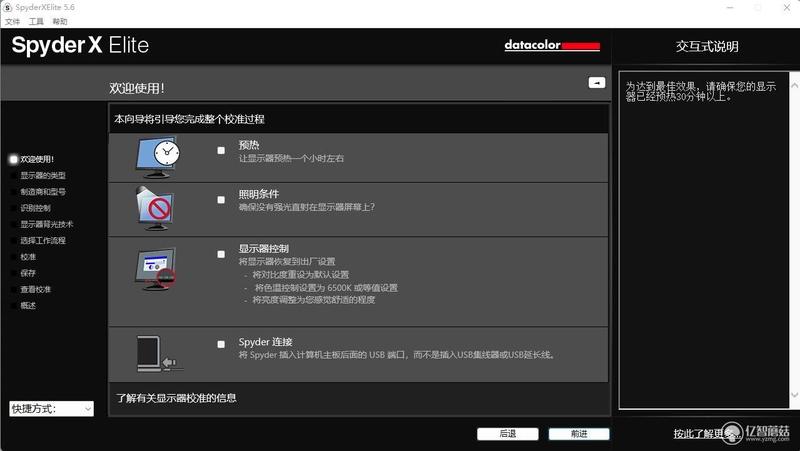Screen dimensions: 800x451
Task: Click the arrow icon beside 欢迎使用 header
Action: coord(596,83)
